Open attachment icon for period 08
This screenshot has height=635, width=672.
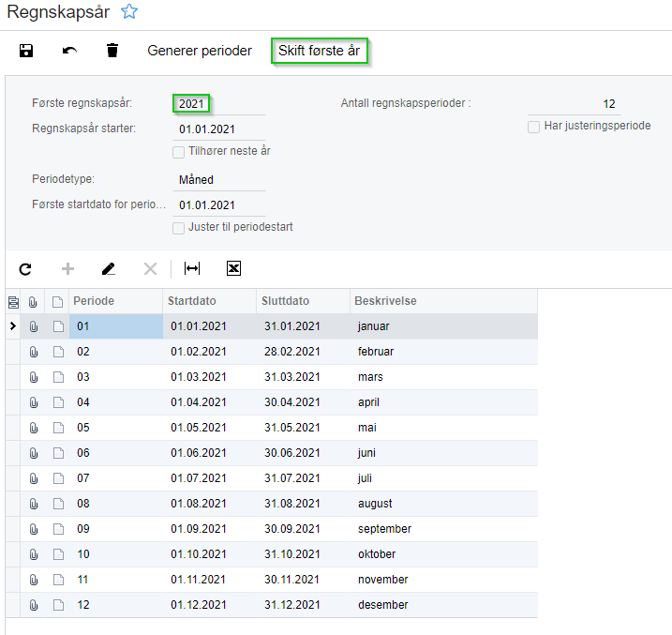tap(34, 504)
